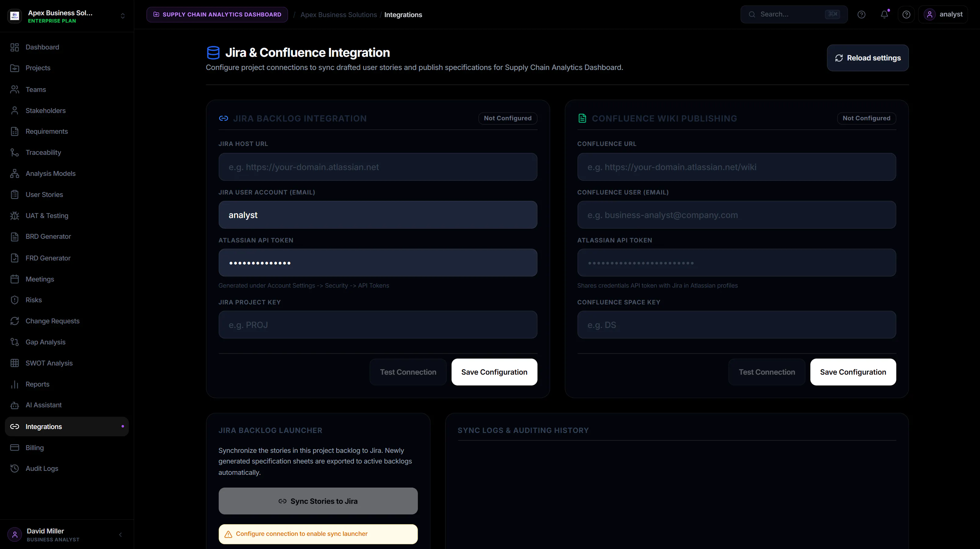Image resolution: width=980 pixels, height=549 pixels.
Task: Click the Jira Project Key field
Action: coord(378,325)
